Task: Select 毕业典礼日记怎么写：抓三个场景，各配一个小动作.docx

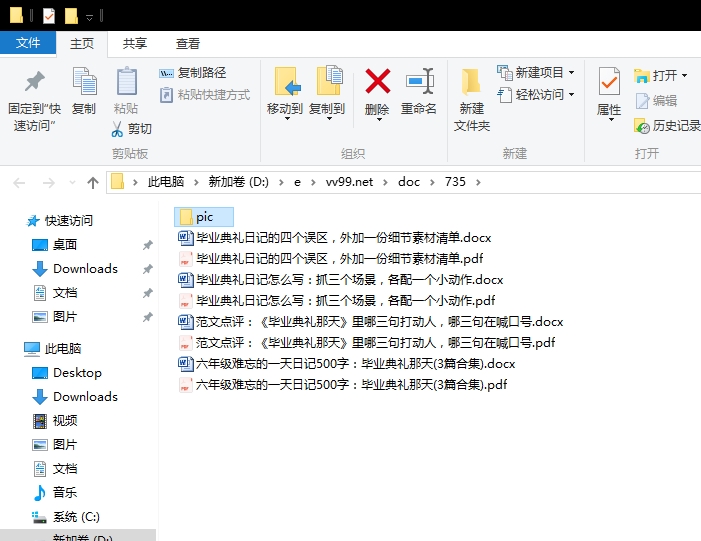Action: (x=341, y=279)
